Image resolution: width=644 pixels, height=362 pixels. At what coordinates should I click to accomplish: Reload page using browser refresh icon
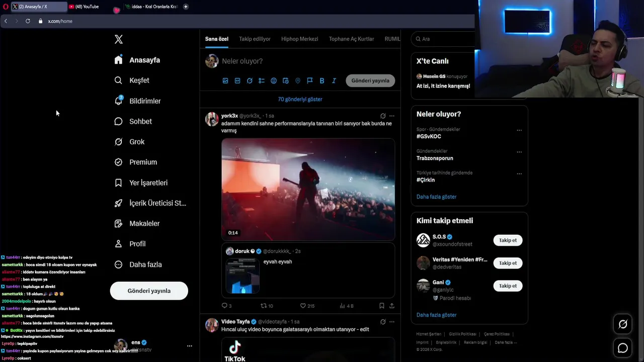pos(28,21)
